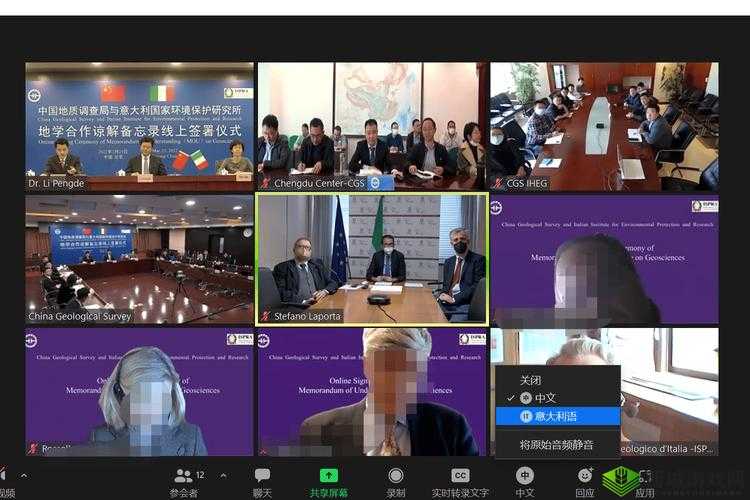Open the 聊天 chat window
This screenshot has width=750, height=500.
(262, 482)
